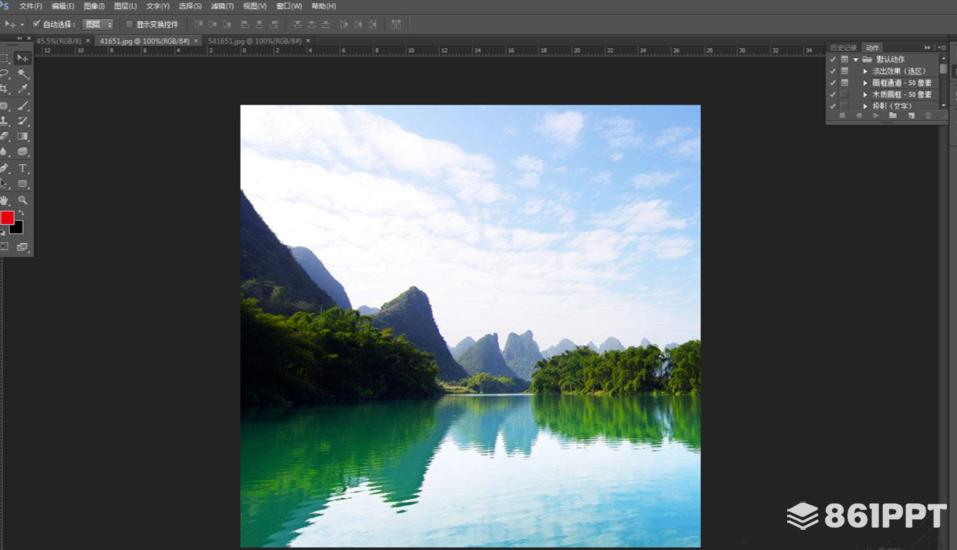Screen dimensions: 957x550
Task: Toggle dialog box for 默认动作 set
Action: pos(845,59)
